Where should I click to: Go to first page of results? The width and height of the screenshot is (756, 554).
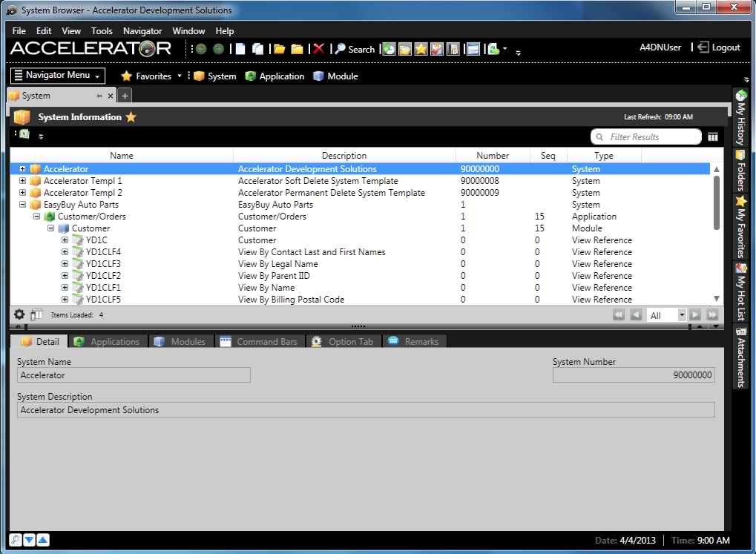pyautogui.click(x=619, y=315)
